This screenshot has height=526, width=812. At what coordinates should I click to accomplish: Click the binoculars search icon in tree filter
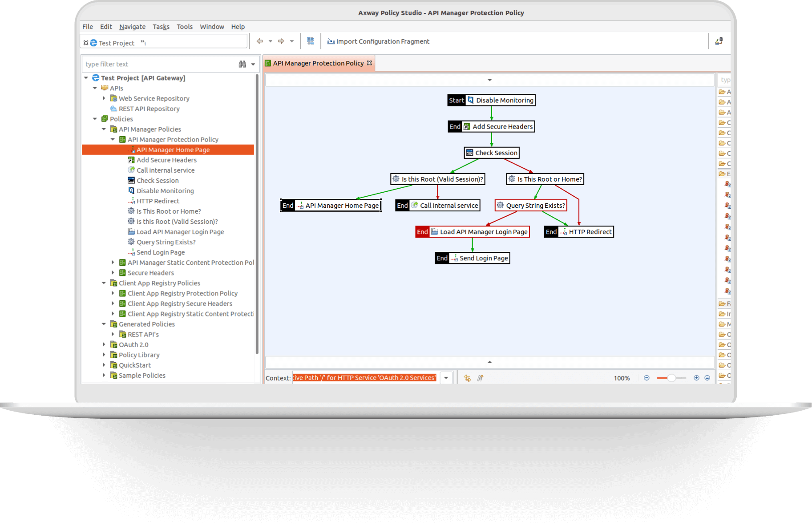point(242,64)
